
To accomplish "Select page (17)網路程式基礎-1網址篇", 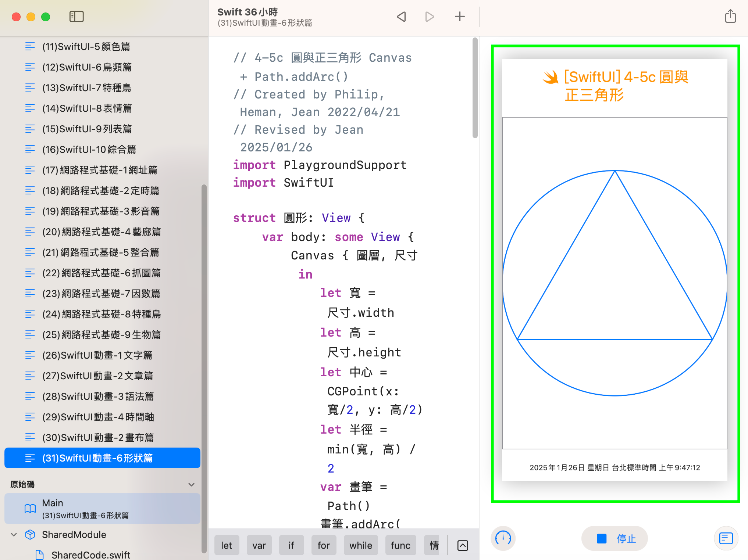I will [x=99, y=170].
